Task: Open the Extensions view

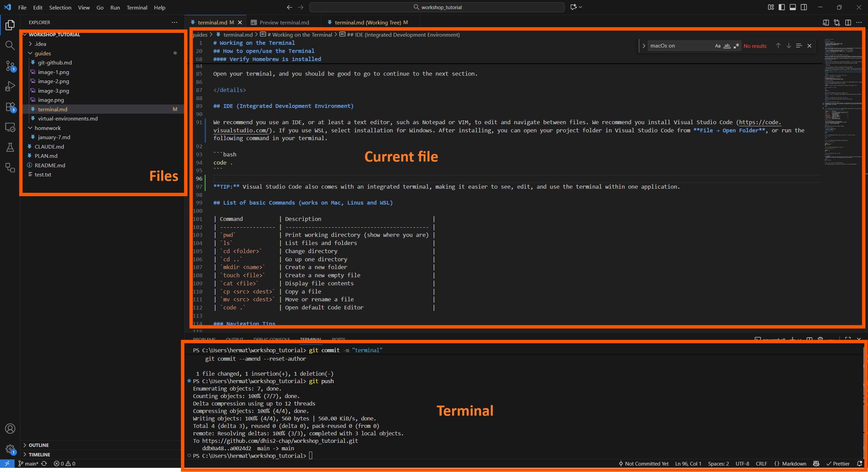Action: (x=10, y=107)
